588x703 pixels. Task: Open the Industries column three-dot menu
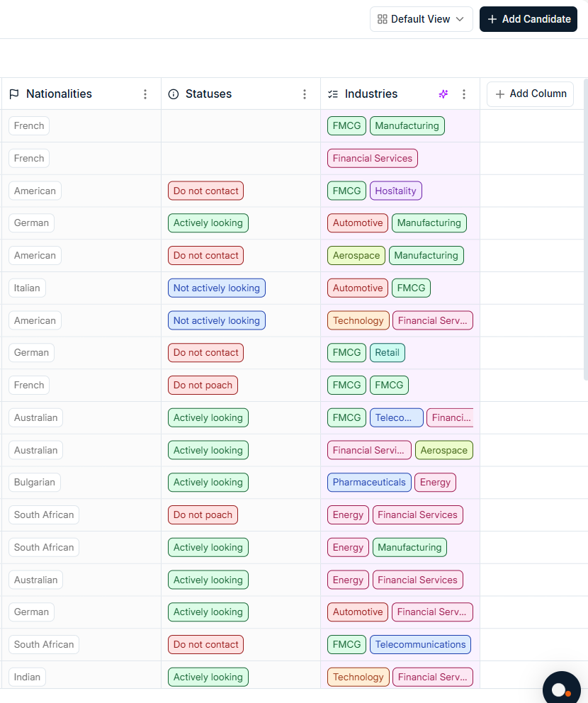pos(464,94)
